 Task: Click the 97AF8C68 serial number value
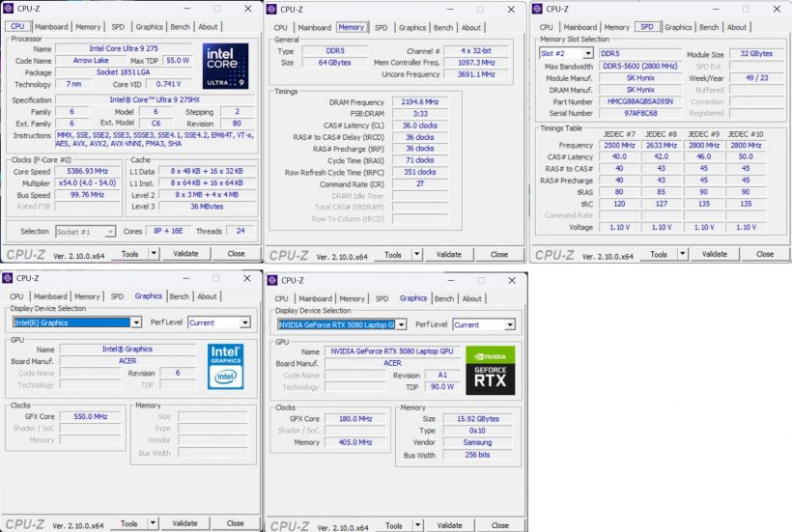coord(640,113)
